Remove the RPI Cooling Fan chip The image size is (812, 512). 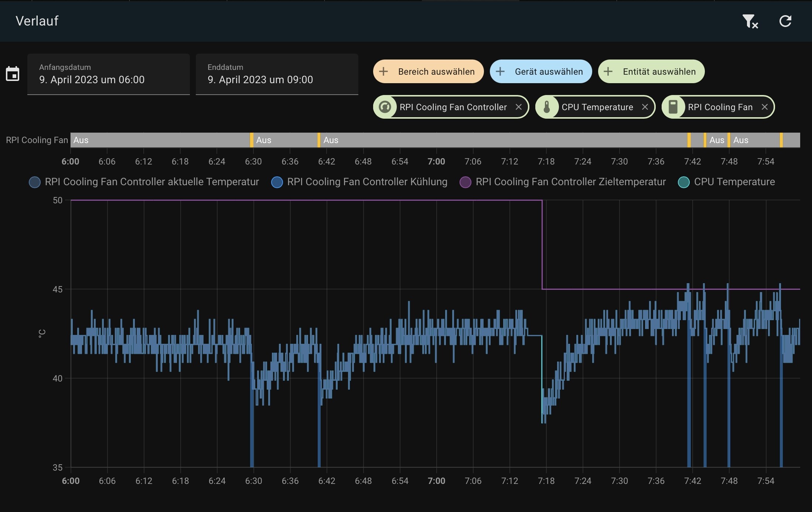765,107
